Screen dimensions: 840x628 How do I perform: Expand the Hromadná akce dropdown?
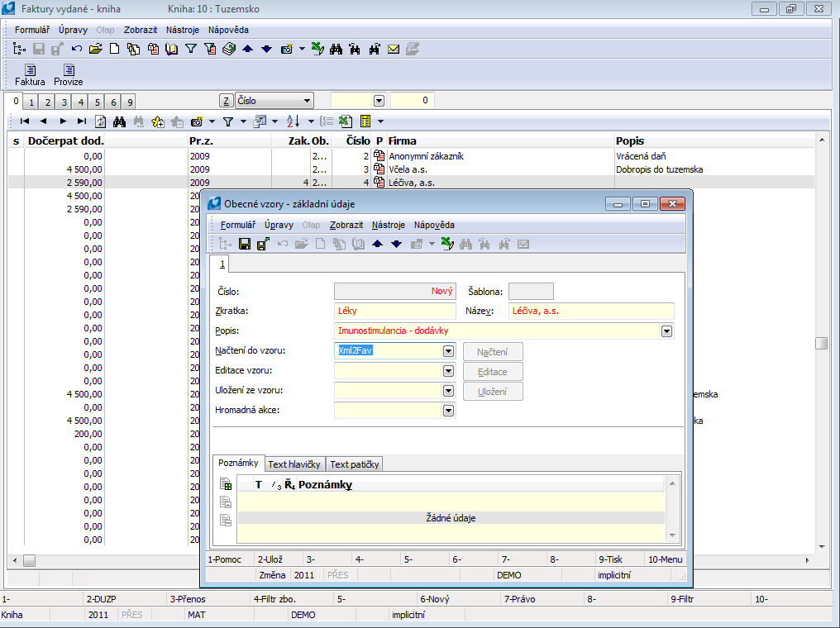pos(448,410)
